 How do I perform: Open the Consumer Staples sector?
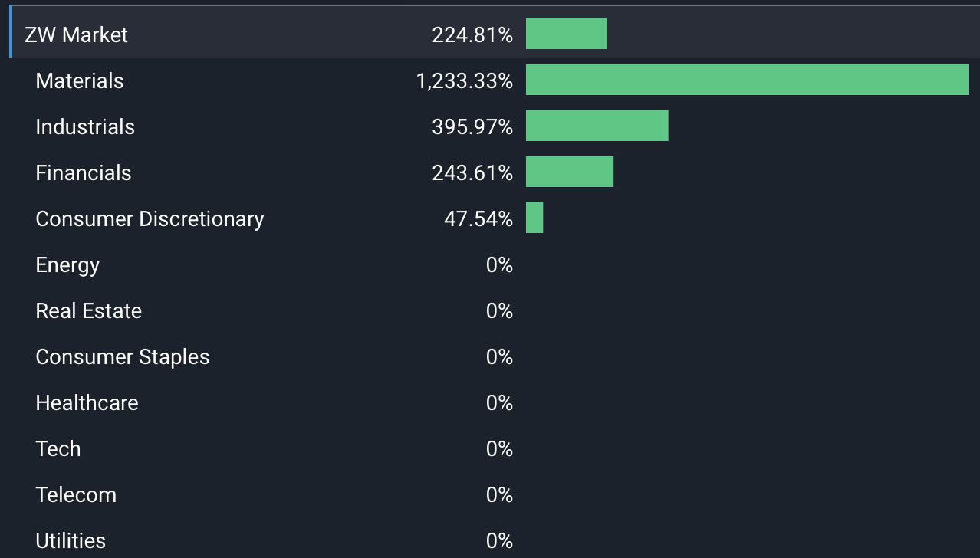[x=122, y=356]
